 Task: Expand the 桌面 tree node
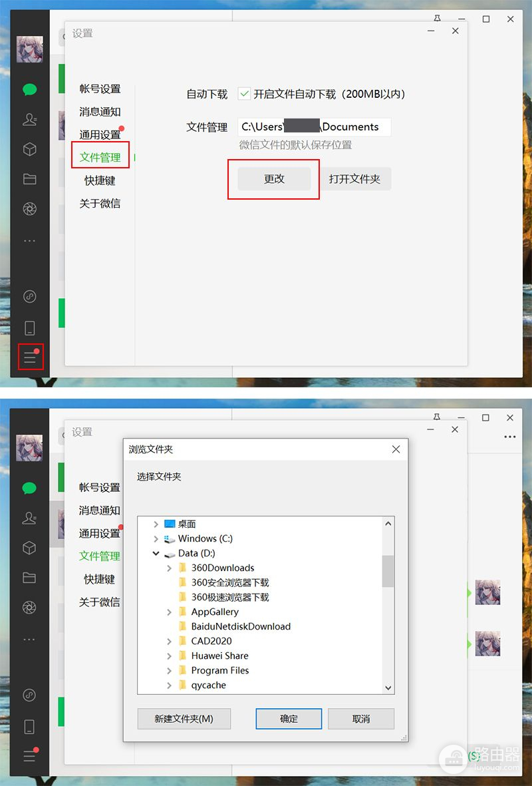point(156,524)
